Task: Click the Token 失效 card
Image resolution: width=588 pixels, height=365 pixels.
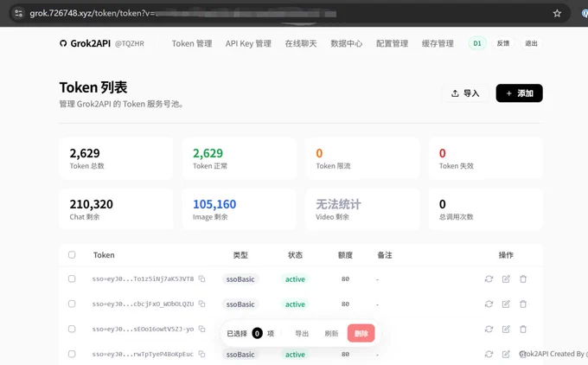Action: tap(486, 158)
